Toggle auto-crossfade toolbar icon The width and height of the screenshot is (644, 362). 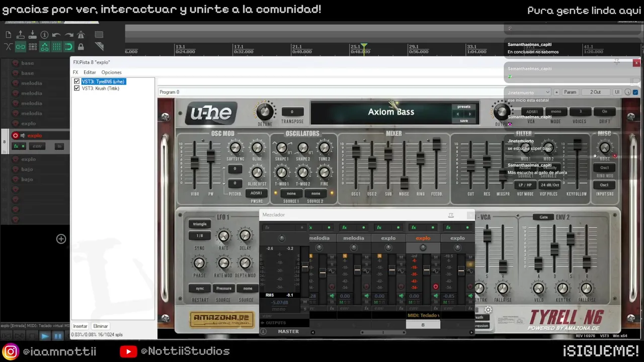coord(8,47)
